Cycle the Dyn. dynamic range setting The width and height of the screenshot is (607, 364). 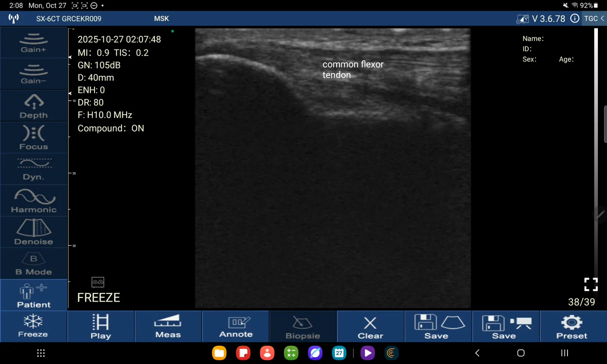34,169
